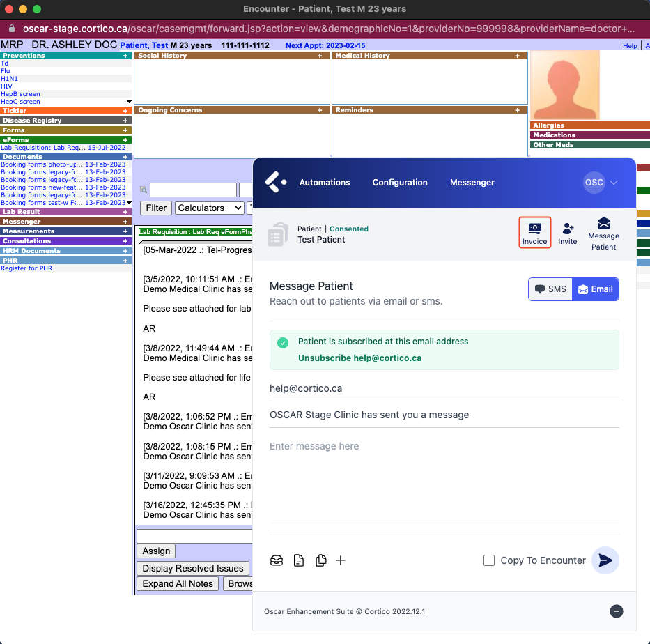This screenshot has width=650, height=644.
Task: Send the message using the arrow icon
Action: click(605, 560)
